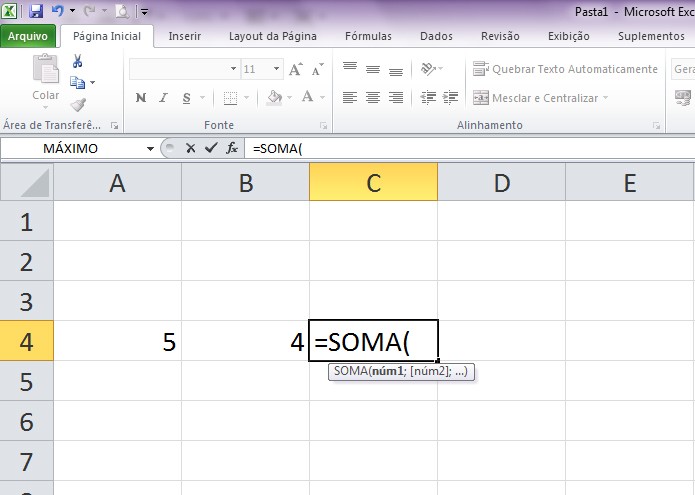Click the text orientation icon
The height and width of the screenshot is (495, 695).
click(x=429, y=69)
